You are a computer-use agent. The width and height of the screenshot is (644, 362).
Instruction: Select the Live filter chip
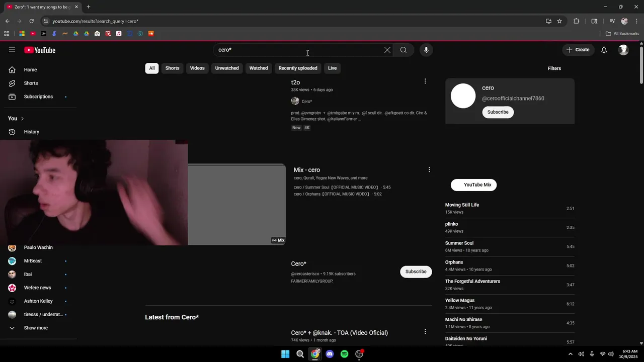tap(333, 68)
